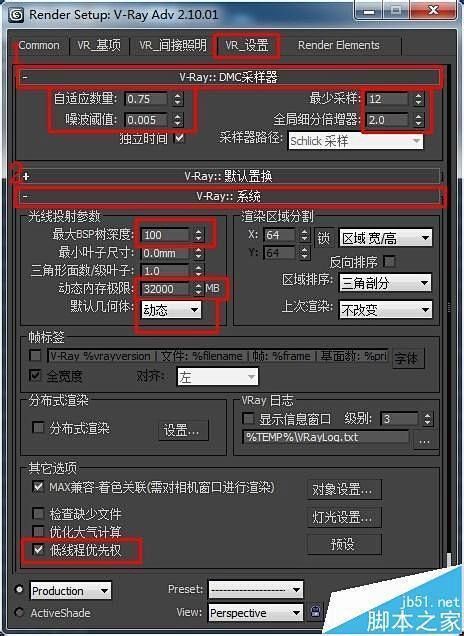Open the Preset dropdown

256,590
